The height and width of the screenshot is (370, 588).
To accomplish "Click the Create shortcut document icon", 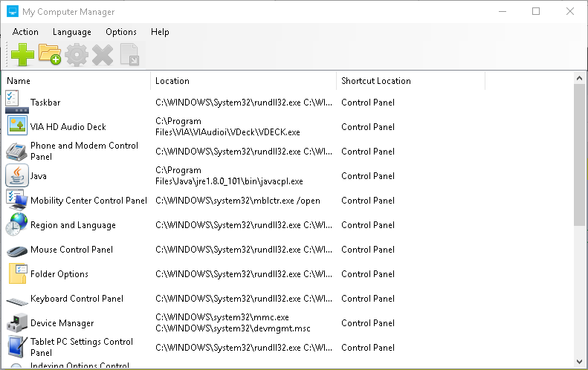I will (x=130, y=55).
